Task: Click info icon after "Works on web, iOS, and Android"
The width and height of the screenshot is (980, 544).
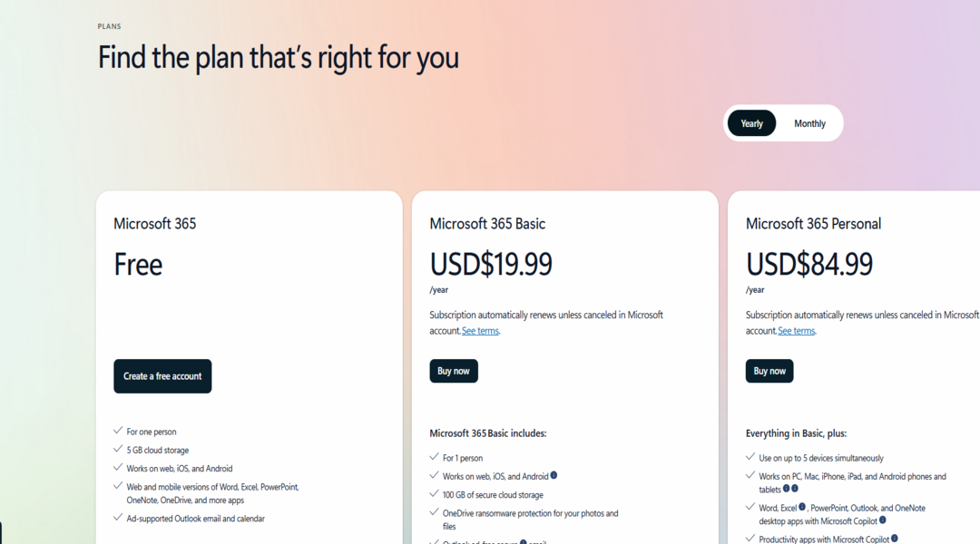Action: pos(554,475)
